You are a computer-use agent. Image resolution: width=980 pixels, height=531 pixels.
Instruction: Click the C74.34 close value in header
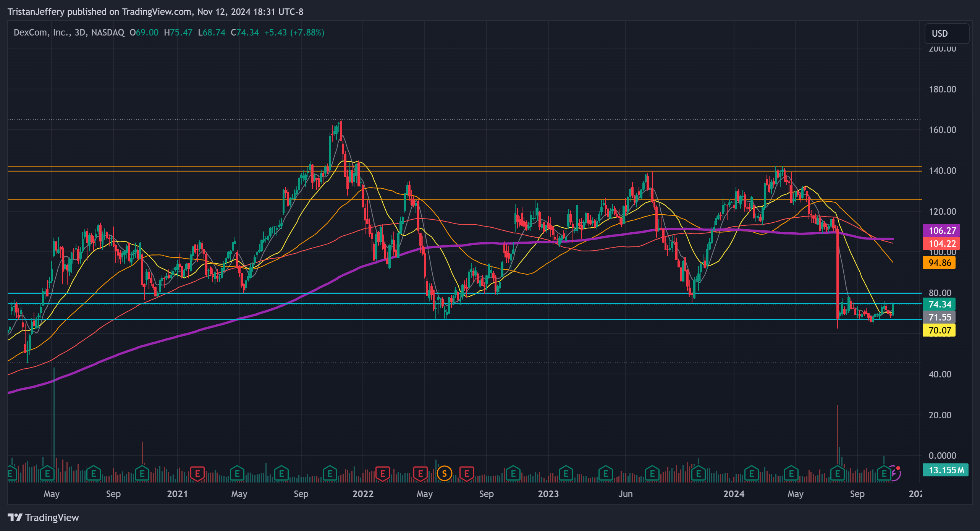click(245, 32)
